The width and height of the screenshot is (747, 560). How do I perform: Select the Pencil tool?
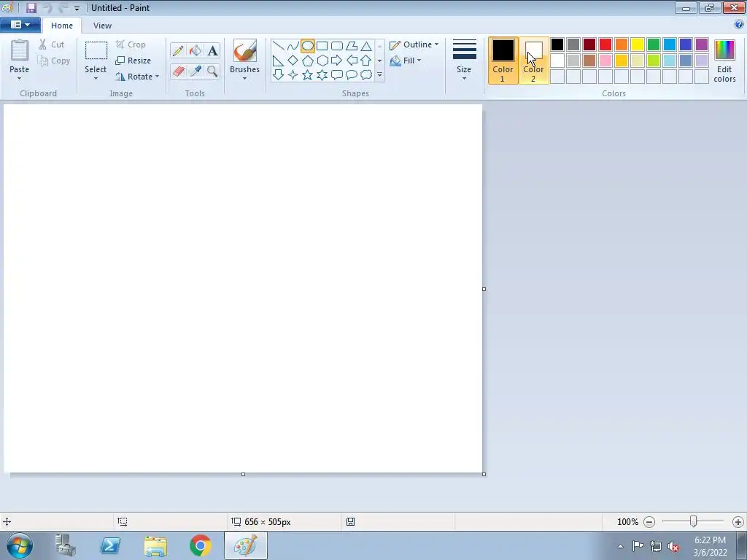[178, 50]
